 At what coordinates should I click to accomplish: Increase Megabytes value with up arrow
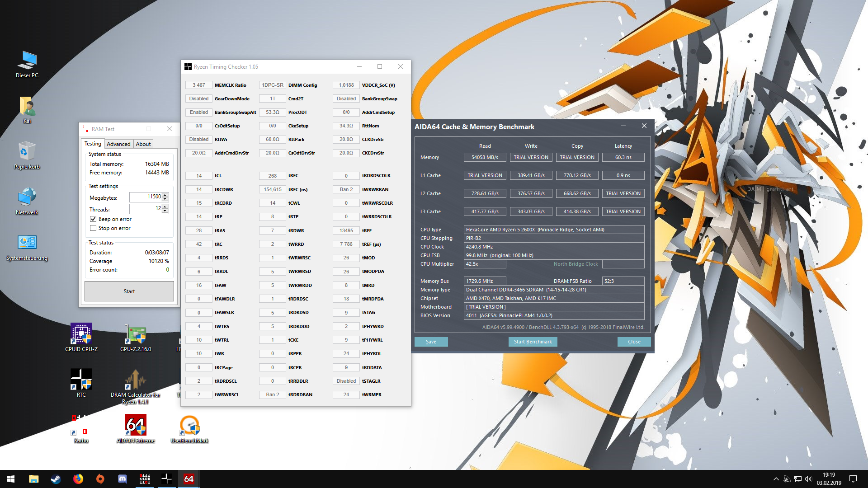(x=165, y=195)
